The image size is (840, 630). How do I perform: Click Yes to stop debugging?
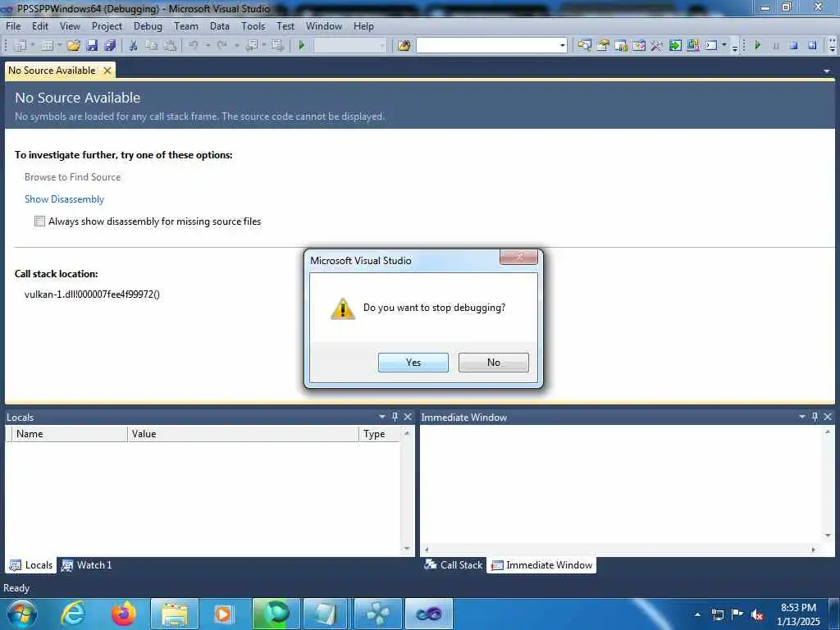413,363
